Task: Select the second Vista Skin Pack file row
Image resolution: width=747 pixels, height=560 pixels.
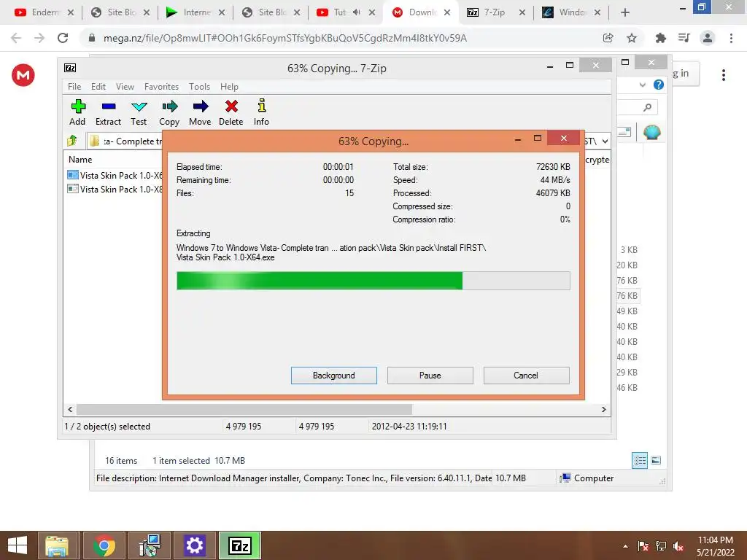Action: tap(115, 189)
